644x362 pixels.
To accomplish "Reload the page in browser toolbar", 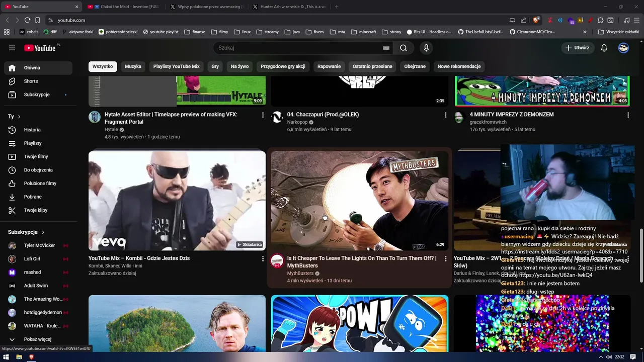I will (27, 20).
